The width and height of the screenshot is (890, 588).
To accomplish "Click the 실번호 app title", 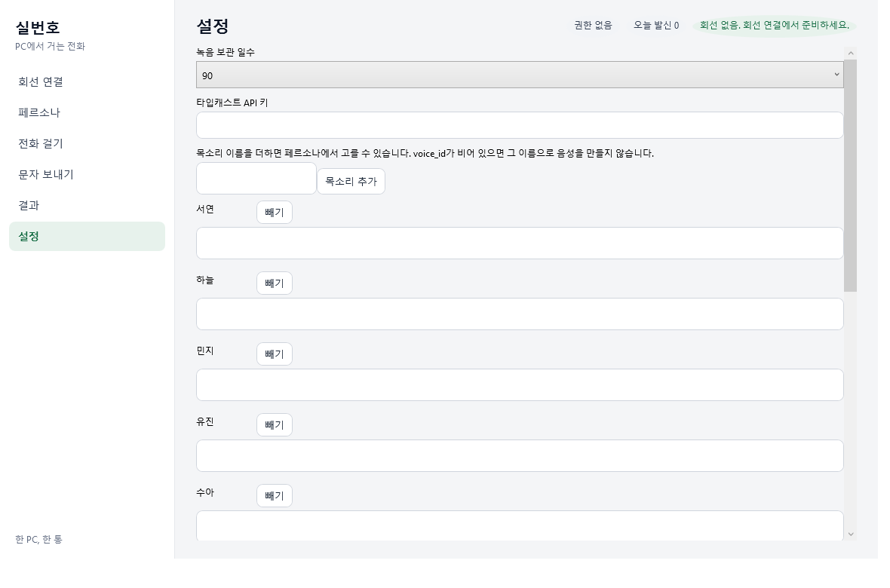I will pos(38,27).
